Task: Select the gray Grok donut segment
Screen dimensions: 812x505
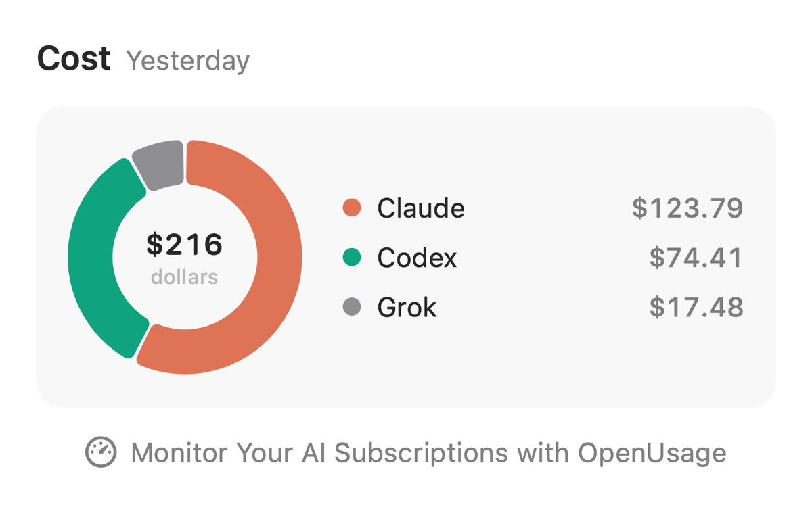Action: coord(160,164)
